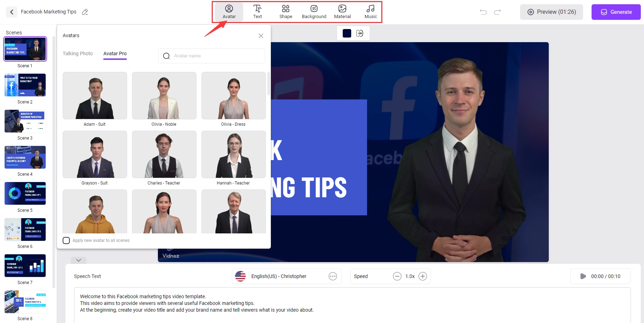
Task: Edit project title with pencil icon
Action: pos(85,12)
